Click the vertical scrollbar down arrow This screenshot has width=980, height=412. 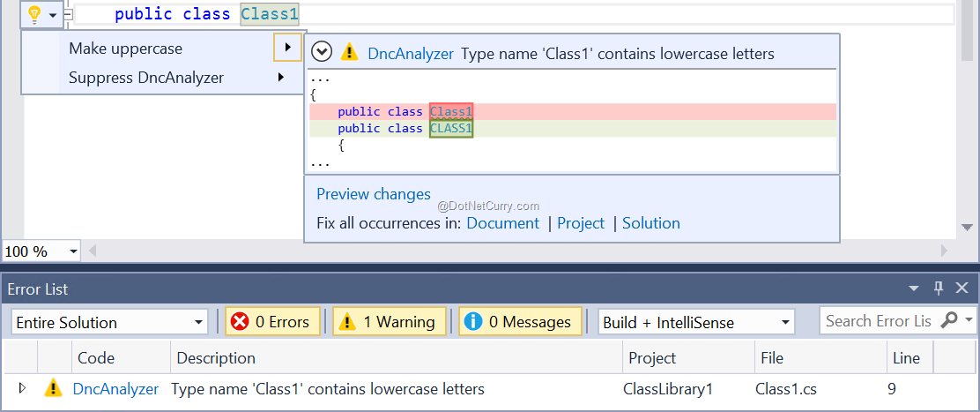[x=968, y=228]
